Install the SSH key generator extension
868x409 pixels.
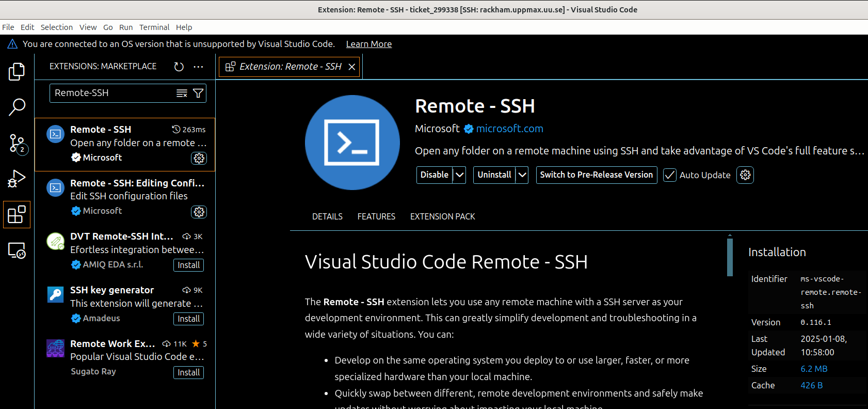[188, 319]
